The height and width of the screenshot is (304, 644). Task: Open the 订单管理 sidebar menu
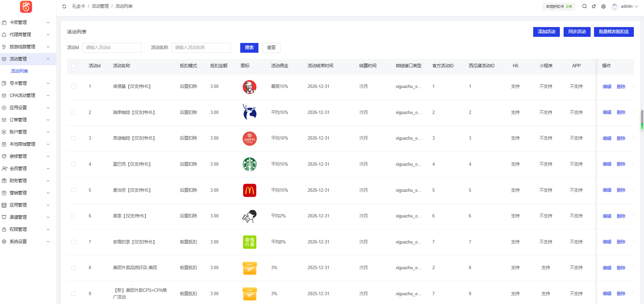tap(26, 120)
